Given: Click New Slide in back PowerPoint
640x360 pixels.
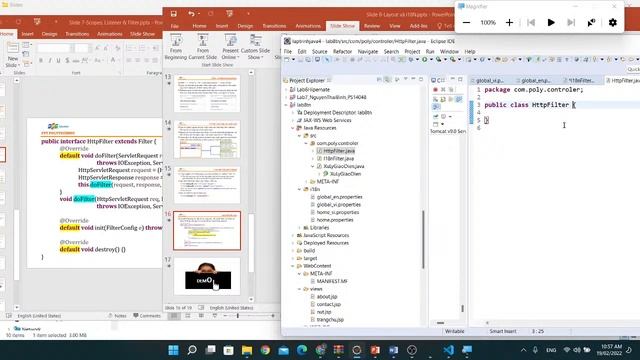Looking at the screenshot, I should pos(12,55).
